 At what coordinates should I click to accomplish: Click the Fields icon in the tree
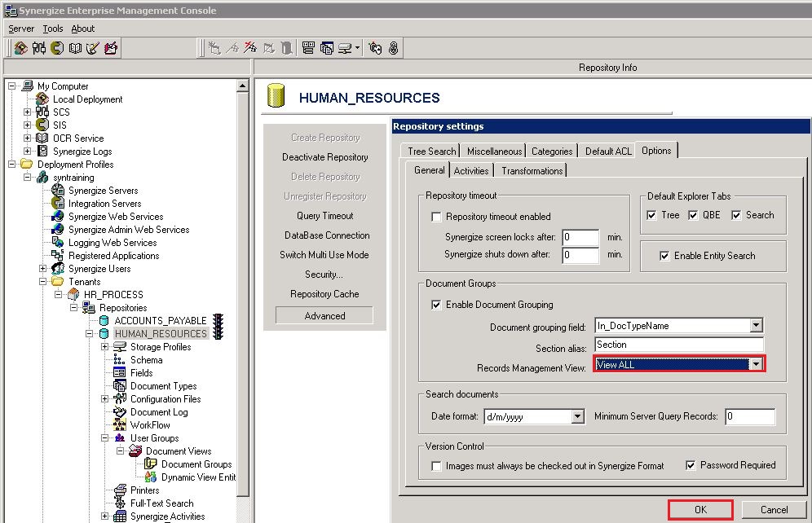click(120, 372)
